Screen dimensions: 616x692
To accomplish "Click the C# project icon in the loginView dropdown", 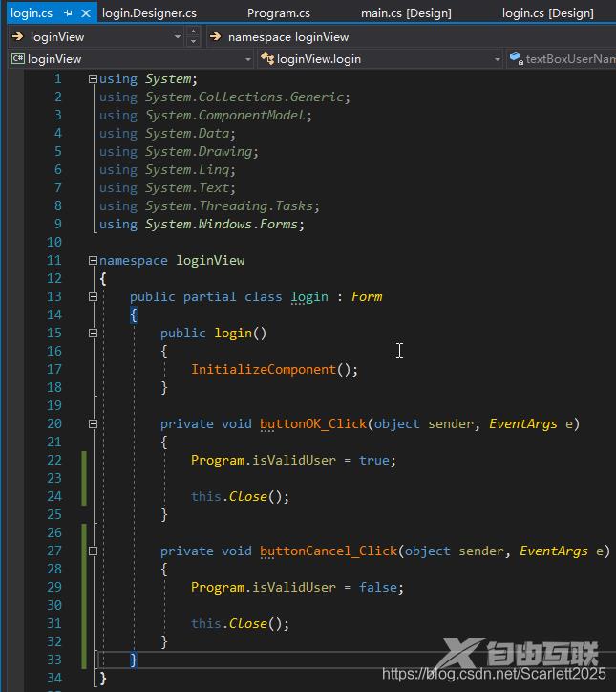I will click(x=17, y=59).
